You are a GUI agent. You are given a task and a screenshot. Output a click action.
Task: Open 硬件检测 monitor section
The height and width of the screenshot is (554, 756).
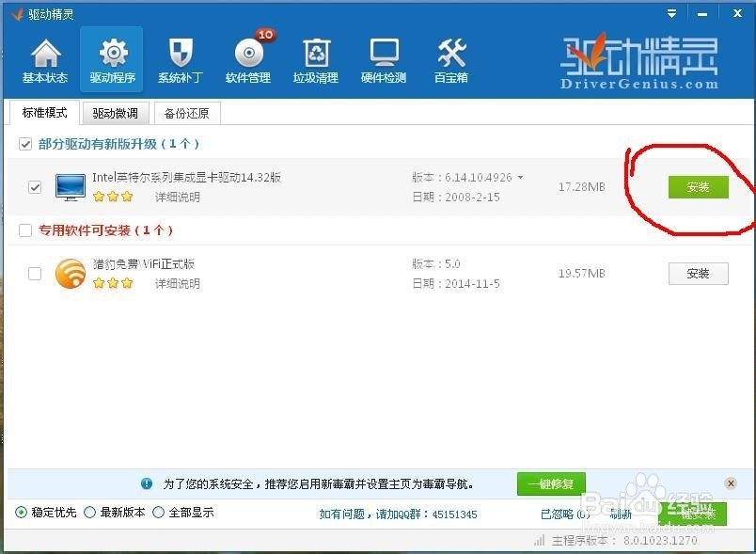click(x=384, y=60)
